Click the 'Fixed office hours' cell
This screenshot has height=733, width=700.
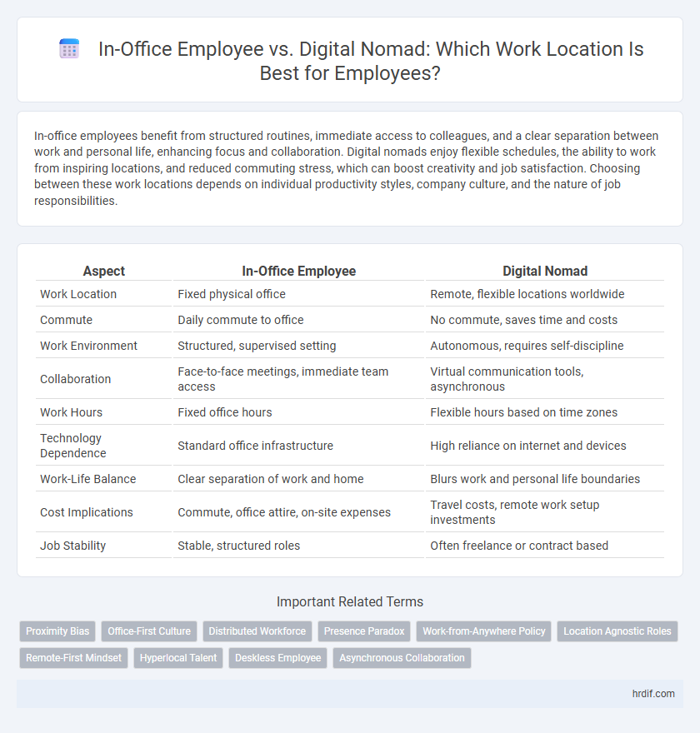click(224, 412)
